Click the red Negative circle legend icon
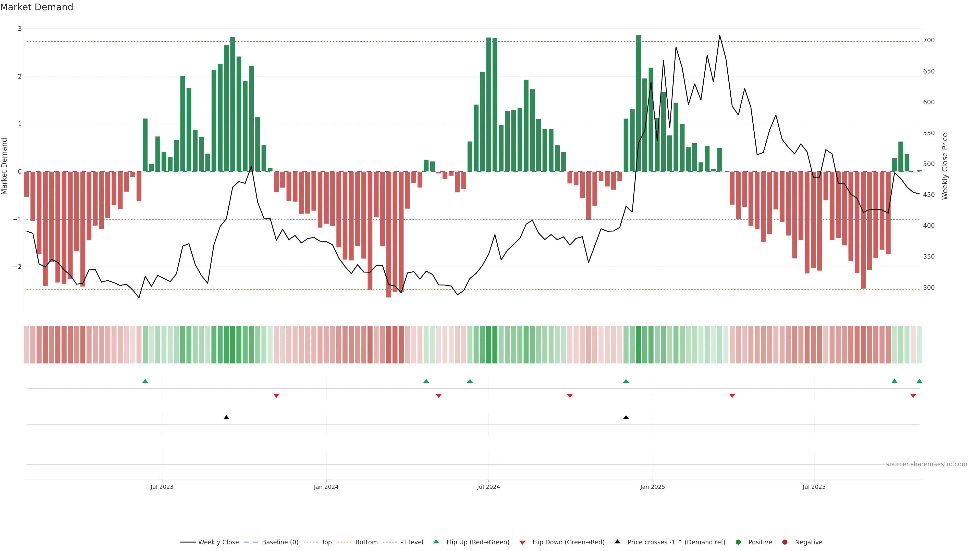The width and height of the screenshot is (980, 551). [785, 542]
